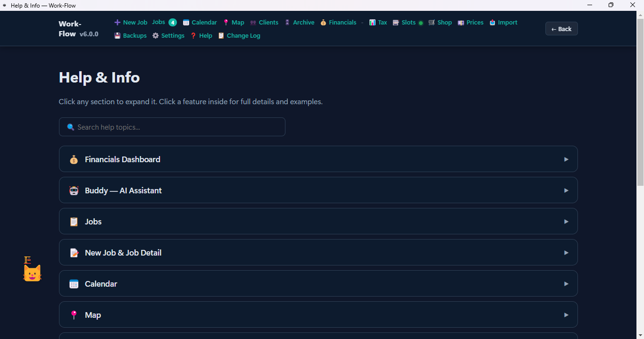Open the Settings nav link
This screenshot has width=644, height=339.
168,36
